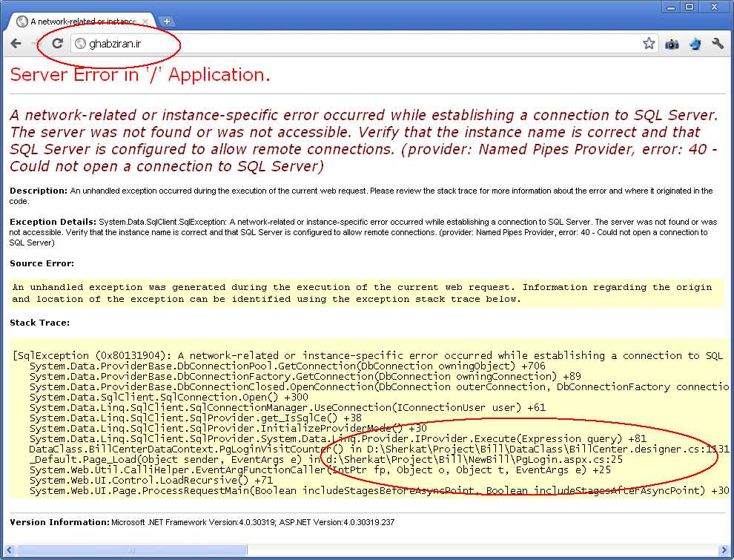734x560 pixels.
Task: Click the '[SqlException (0x80131904)' stack trace line
Action: pyautogui.click(x=368, y=355)
